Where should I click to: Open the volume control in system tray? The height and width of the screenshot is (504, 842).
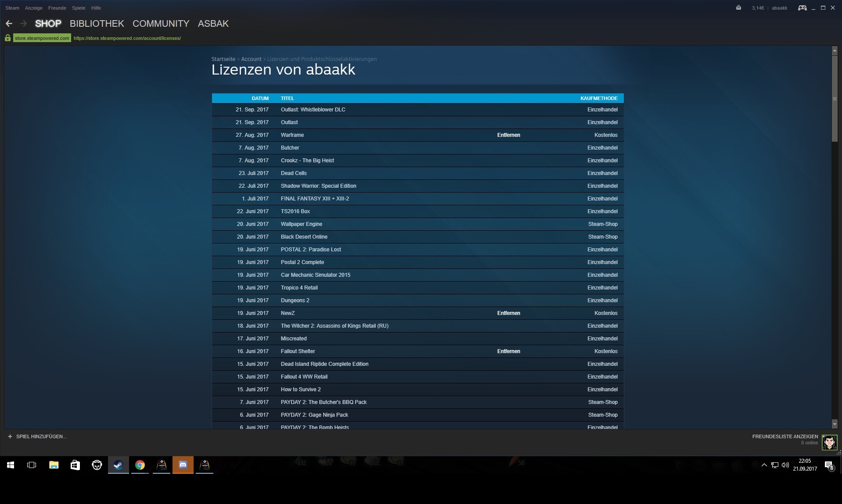click(x=785, y=465)
